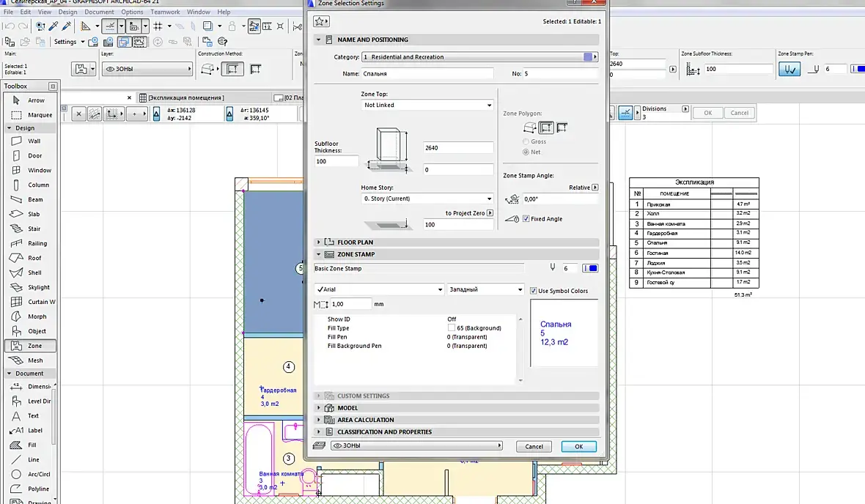This screenshot has height=504, width=865.
Task: Click to Project Zero arrow button
Action: [490, 213]
